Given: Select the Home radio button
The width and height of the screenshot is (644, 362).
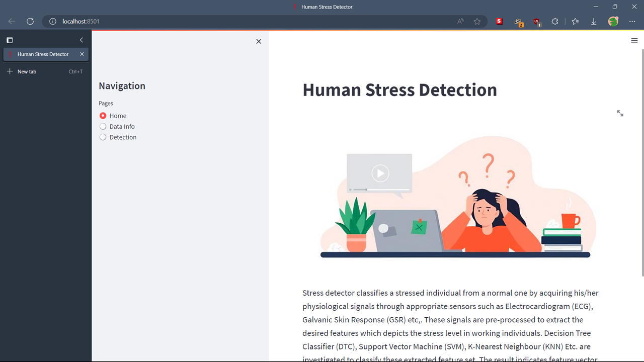Looking at the screenshot, I should coord(103,116).
